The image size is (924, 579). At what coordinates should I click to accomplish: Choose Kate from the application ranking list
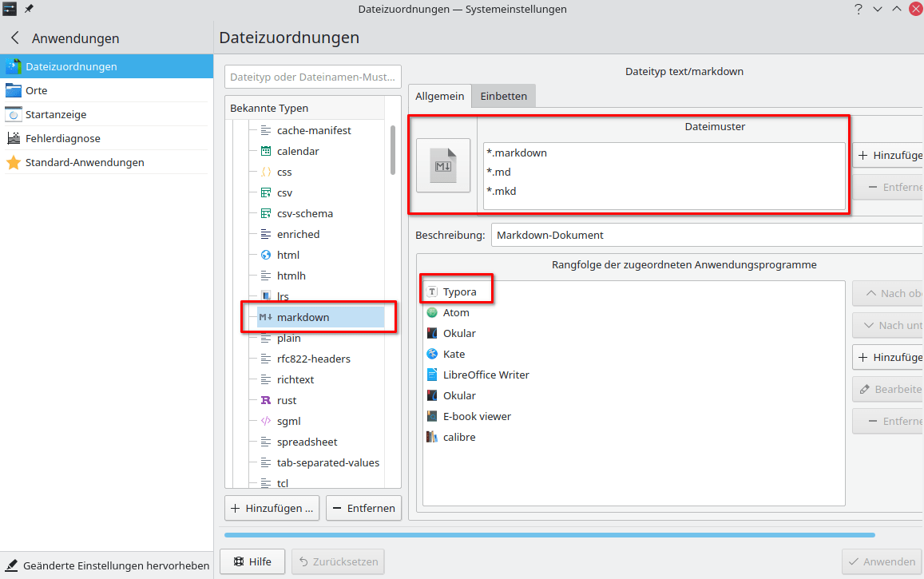(x=454, y=354)
